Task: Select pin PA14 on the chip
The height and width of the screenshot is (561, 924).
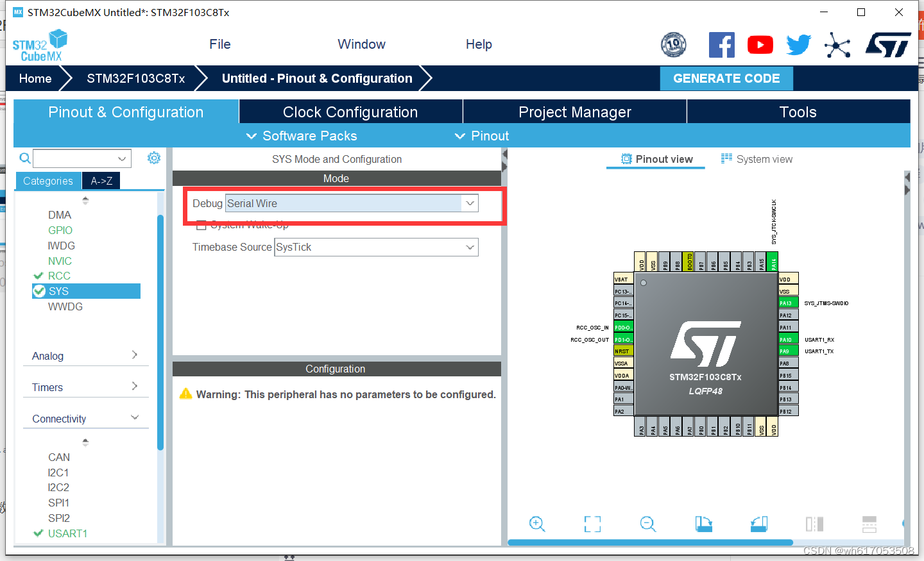Action: pyautogui.click(x=773, y=262)
